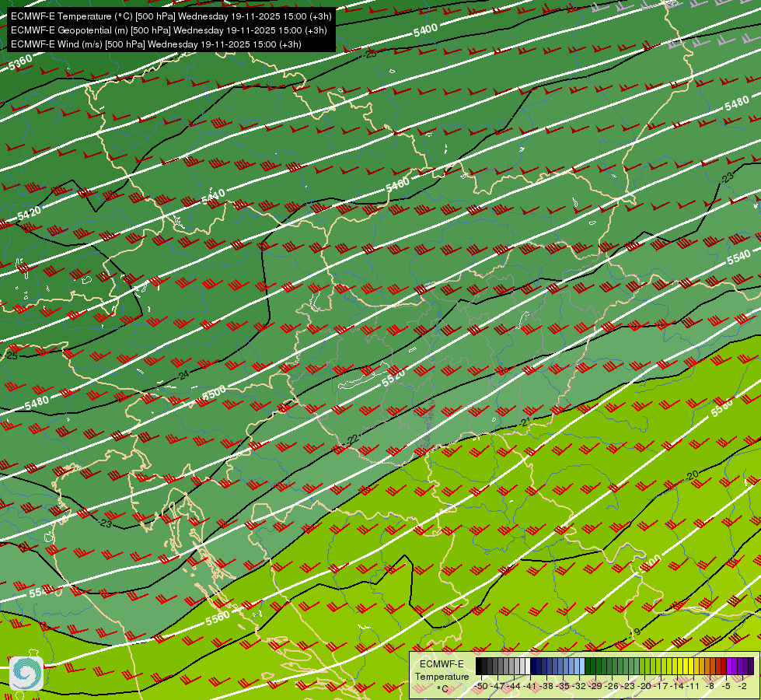
Task: Pick the black swatch at the legend's -50 end
Action: (479, 666)
